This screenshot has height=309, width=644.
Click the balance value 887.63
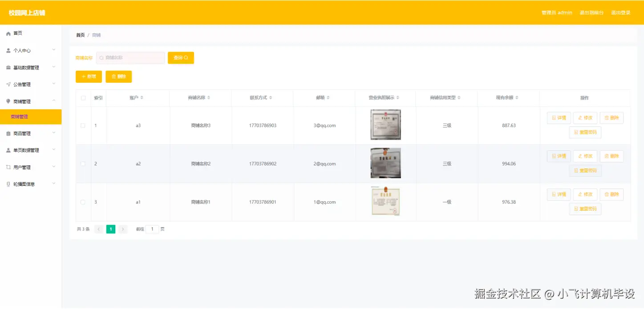(x=509, y=126)
